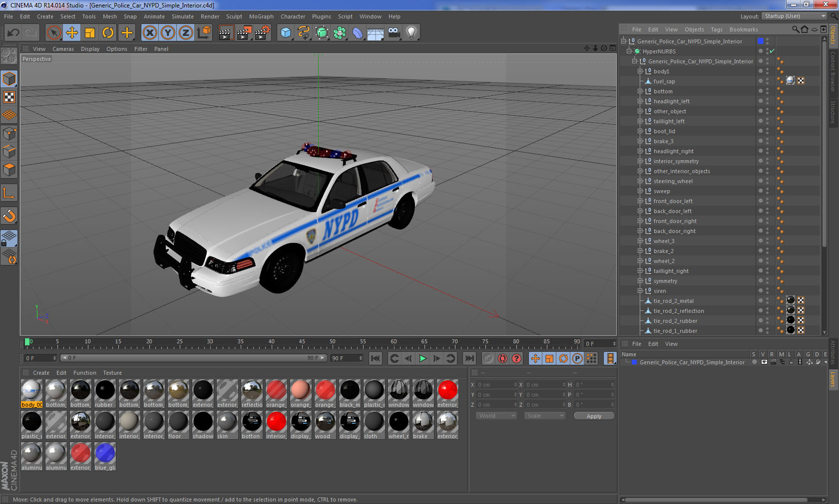Select the Scale tool icon
The width and height of the screenshot is (839, 504).
(x=90, y=33)
